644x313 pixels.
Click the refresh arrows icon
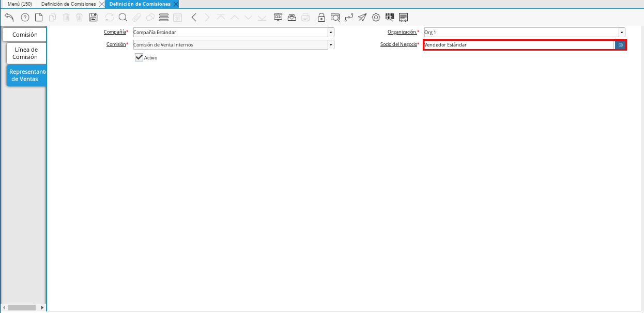tap(110, 17)
